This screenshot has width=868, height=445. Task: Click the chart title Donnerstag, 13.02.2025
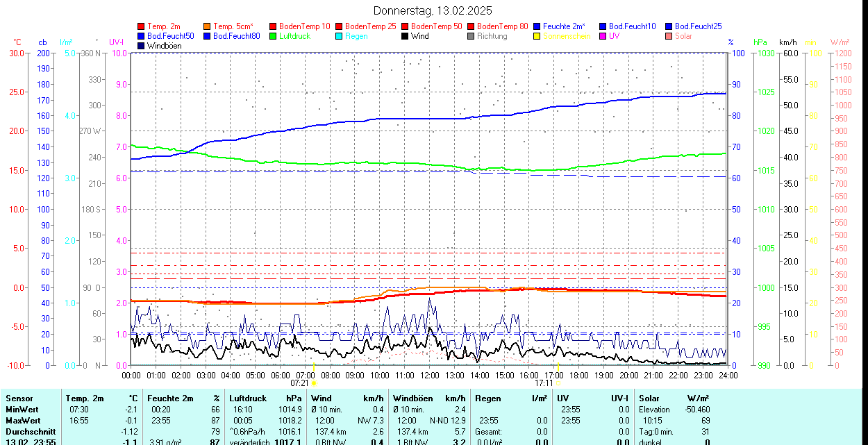point(433,10)
